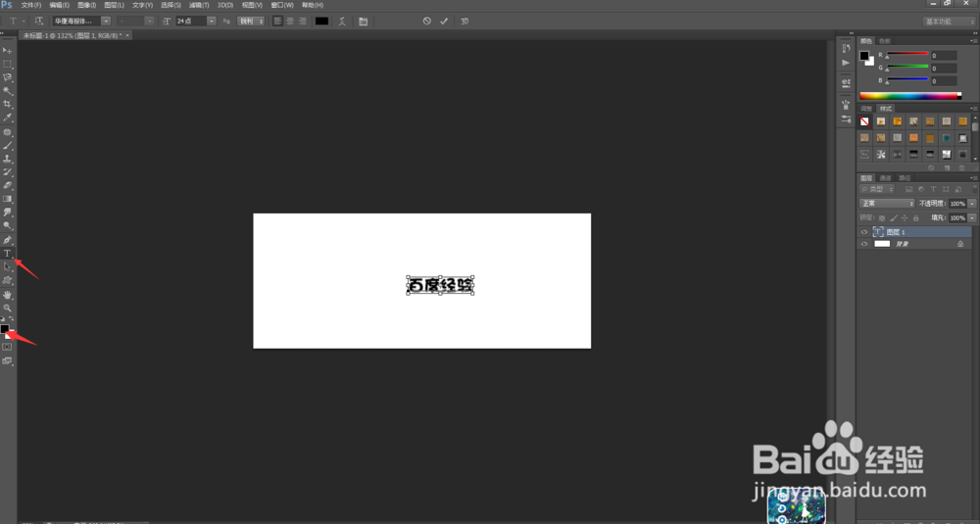Open the blend mode dropdown 正常
This screenshot has height=524, width=980.
pos(887,204)
